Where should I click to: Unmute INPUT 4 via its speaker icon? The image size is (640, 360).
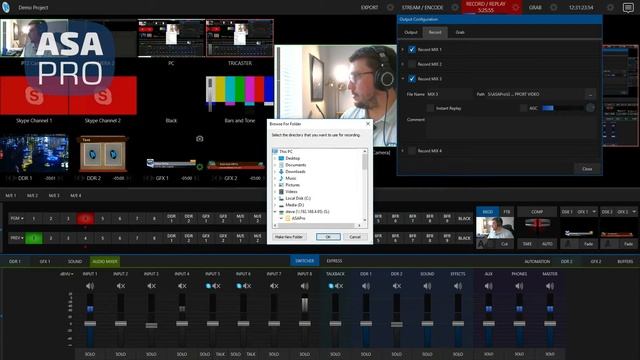[182, 286]
